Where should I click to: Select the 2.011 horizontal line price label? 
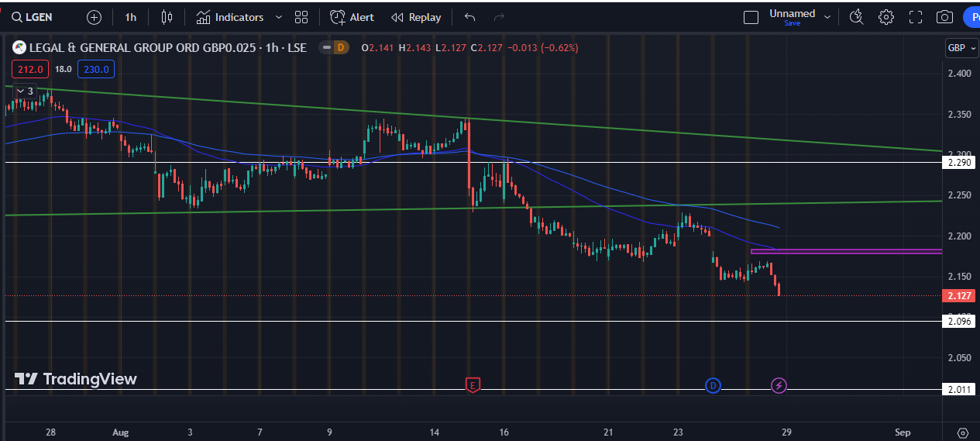click(958, 389)
